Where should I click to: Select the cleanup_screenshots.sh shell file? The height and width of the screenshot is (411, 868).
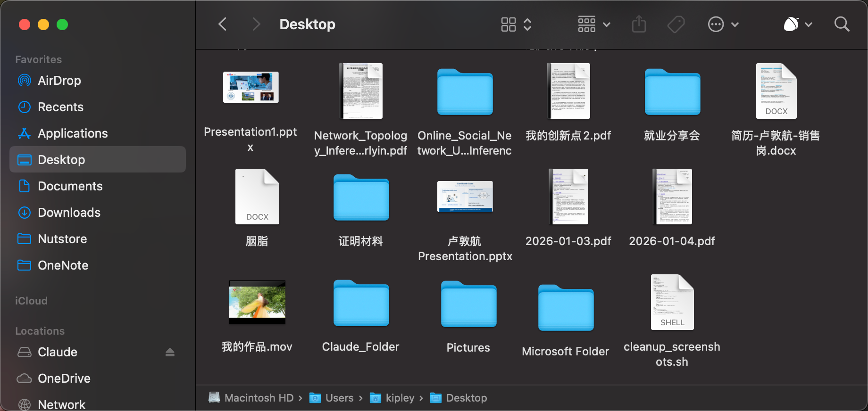click(x=672, y=302)
